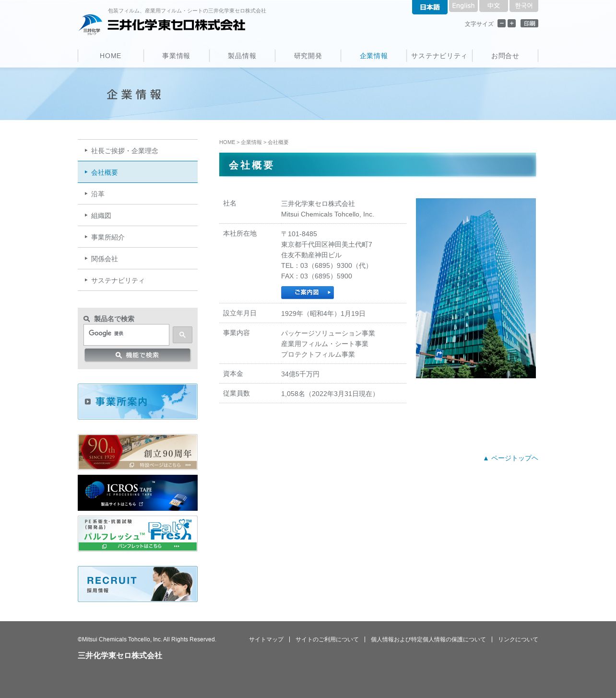Open 沿革 in the sidebar
The image size is (616, 698).
pos(138,194)
